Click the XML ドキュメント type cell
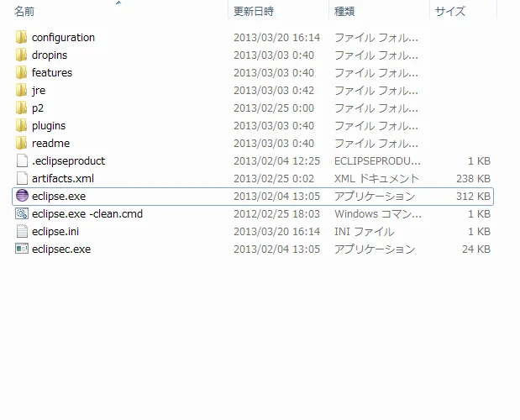 point(376,178)
